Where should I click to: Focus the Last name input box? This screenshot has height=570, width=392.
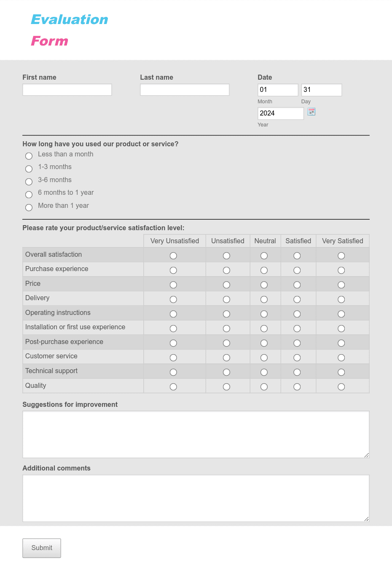tap(185, 90)
